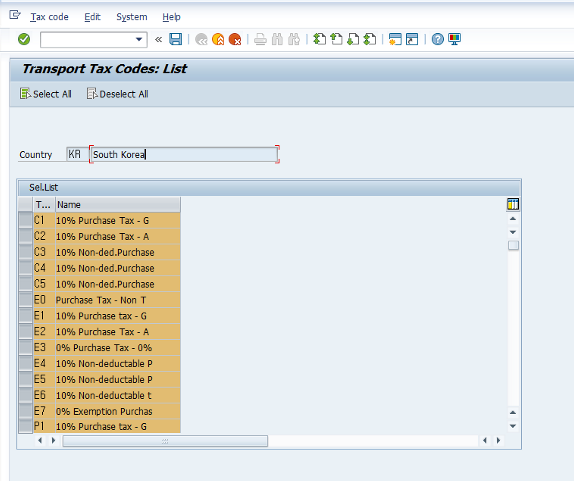Viewport: 574px width, 481px height.
Task: Open Help with question mark icon
Action: pos(437,39)
